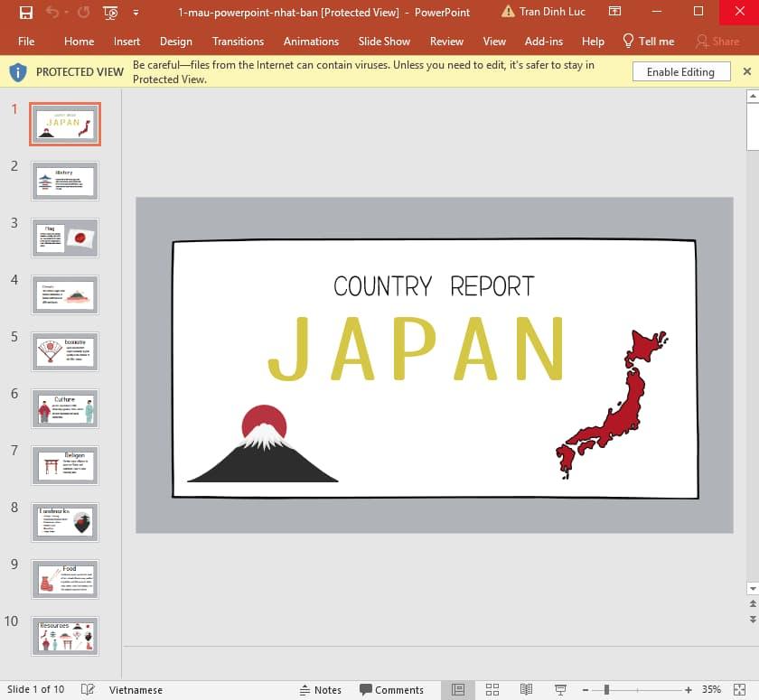
Task: Open the Undo history dropdown arrow
Action: coord(67,12)
